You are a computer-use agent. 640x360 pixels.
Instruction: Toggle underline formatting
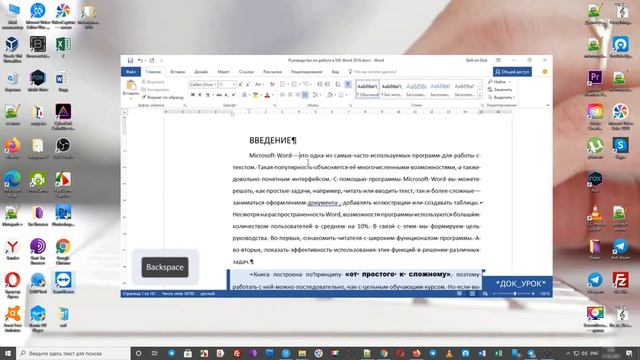click(x=208, y=95)
